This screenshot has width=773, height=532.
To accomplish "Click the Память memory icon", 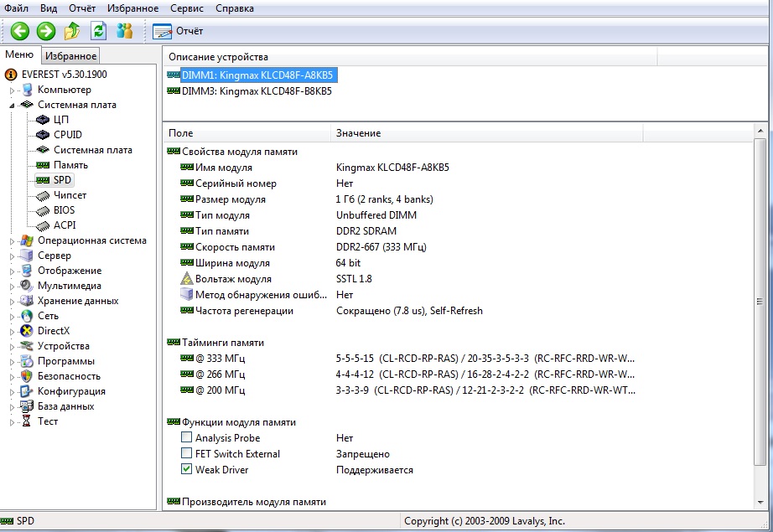I will pos(43,165).
